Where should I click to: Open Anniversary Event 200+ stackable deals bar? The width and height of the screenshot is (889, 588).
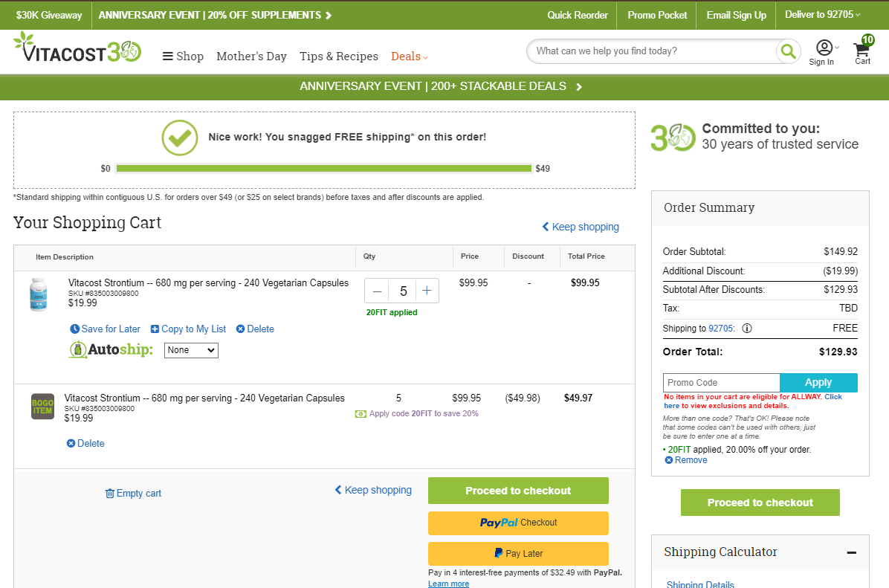click(441, 86)
